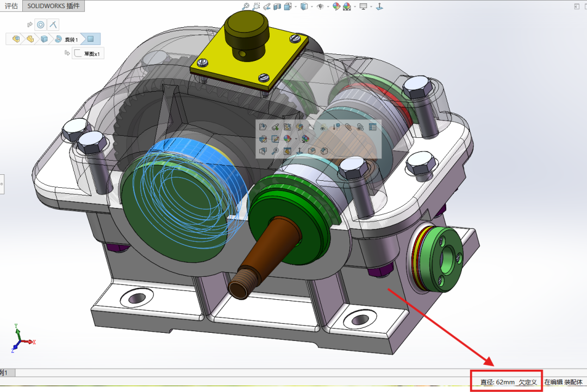The height and width of the screenshot is (392, 587).
Task: Click the Previous View icon
Action: [266, 7]
